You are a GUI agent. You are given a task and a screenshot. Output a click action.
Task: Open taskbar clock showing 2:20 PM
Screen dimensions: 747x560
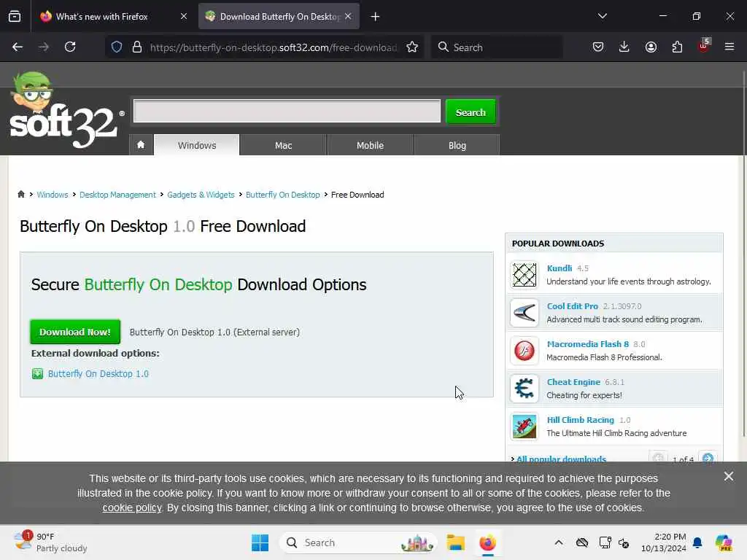click(x=664, y=542)
